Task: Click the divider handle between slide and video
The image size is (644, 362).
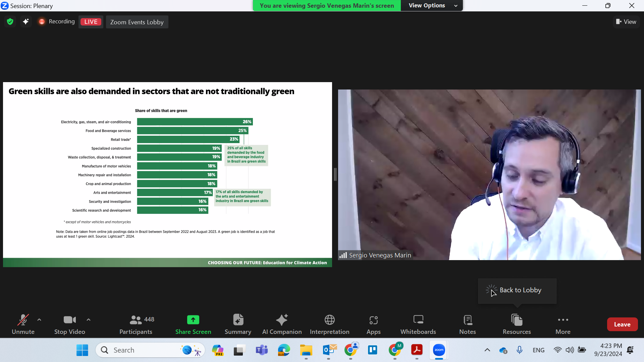Action: [x=335, y=175]
